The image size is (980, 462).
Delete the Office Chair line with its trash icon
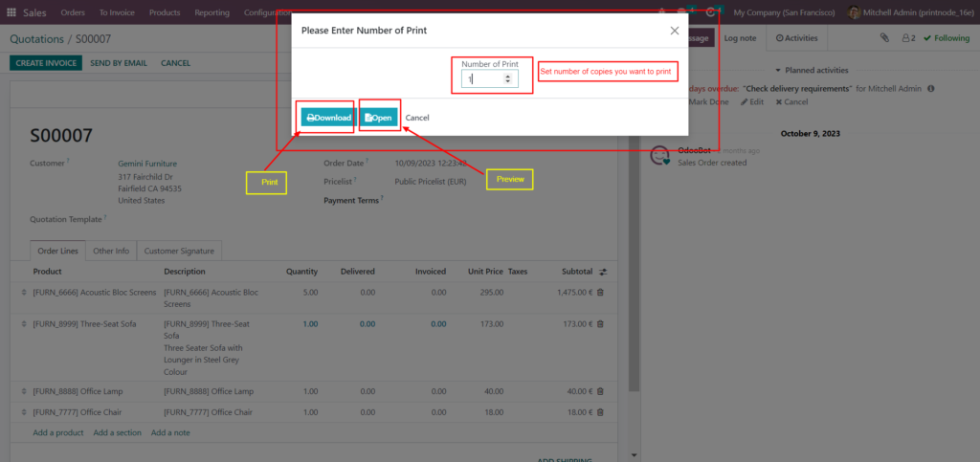(601, 412)
